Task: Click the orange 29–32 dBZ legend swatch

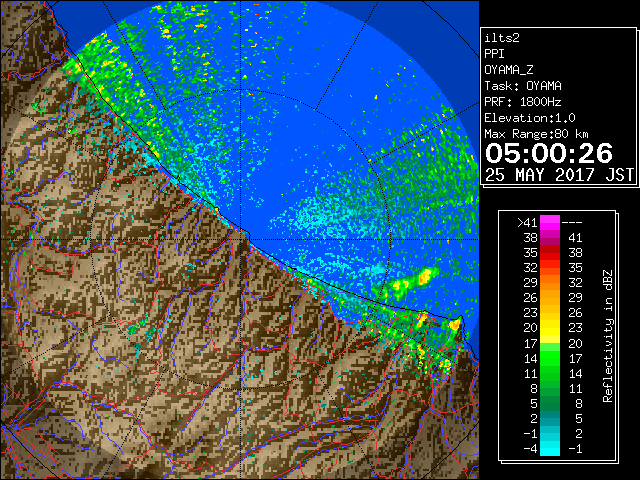Action: 550,283
